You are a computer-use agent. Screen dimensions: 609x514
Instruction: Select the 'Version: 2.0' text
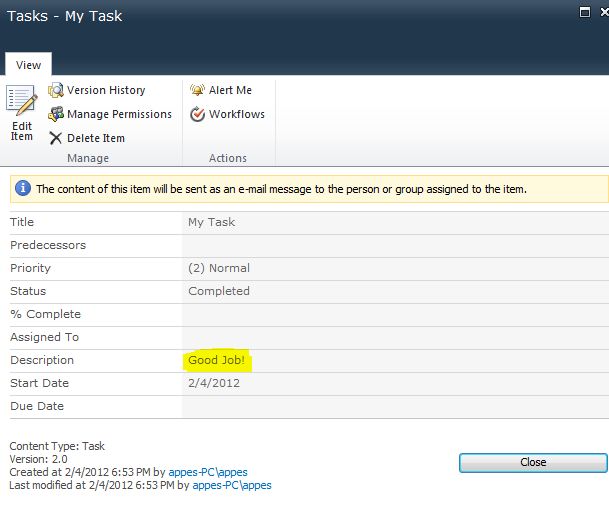(x=38, y=459)
